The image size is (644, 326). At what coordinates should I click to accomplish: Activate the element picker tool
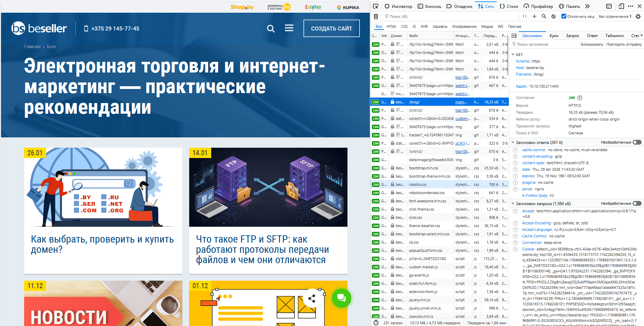tap(376, 6)
